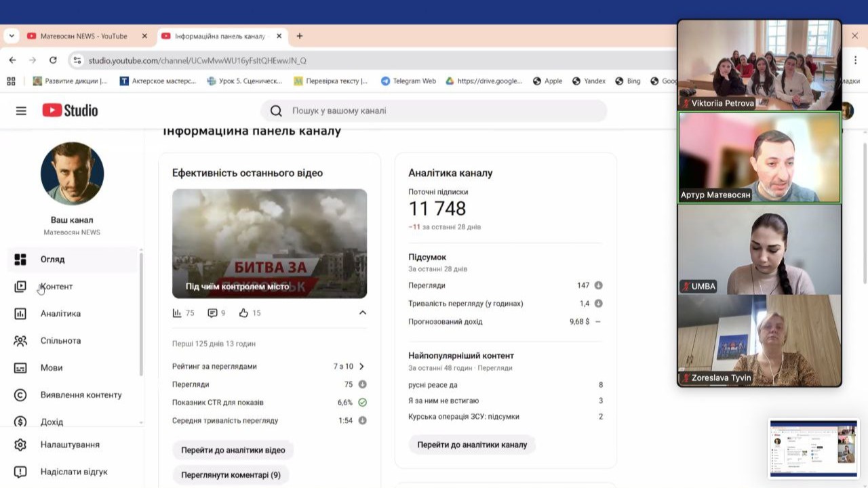Expand ranking by views arrow
This screenshot has height=488, width=868.
tap(361, 367)
